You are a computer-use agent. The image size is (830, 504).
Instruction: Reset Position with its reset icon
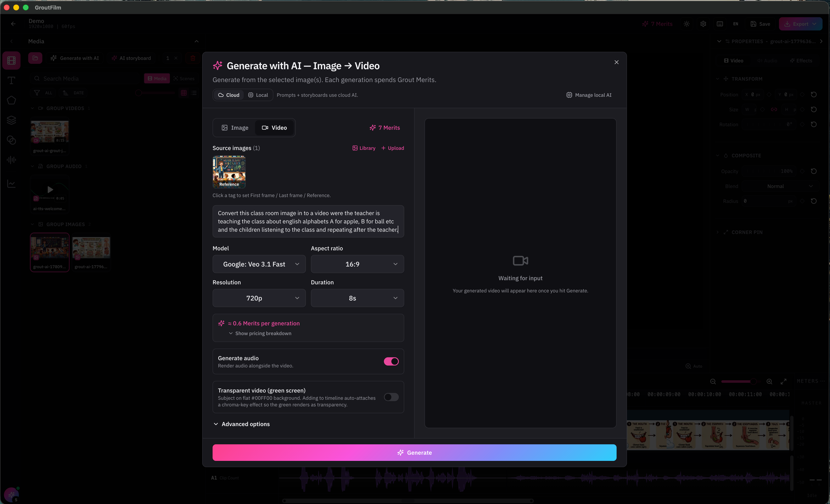point(813,95)
